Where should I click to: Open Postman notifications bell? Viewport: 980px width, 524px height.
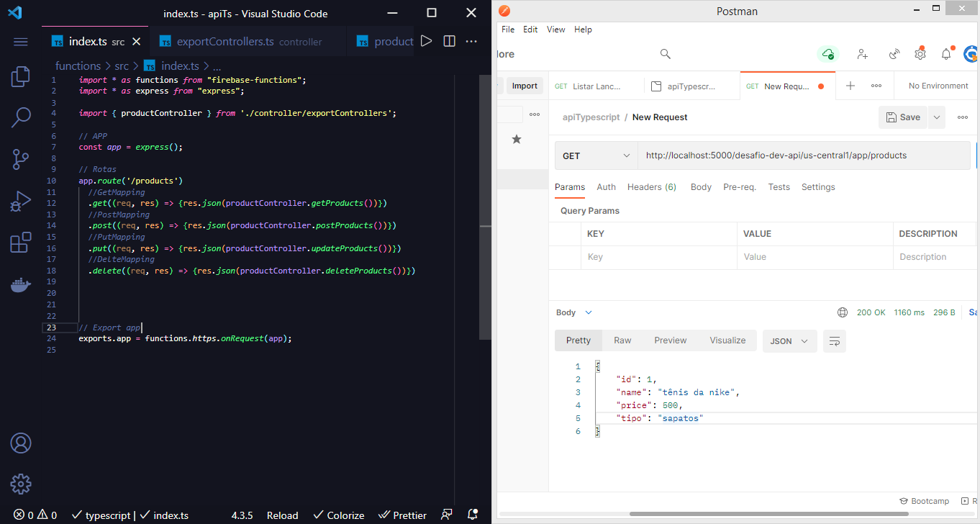(x=946, y=54)
